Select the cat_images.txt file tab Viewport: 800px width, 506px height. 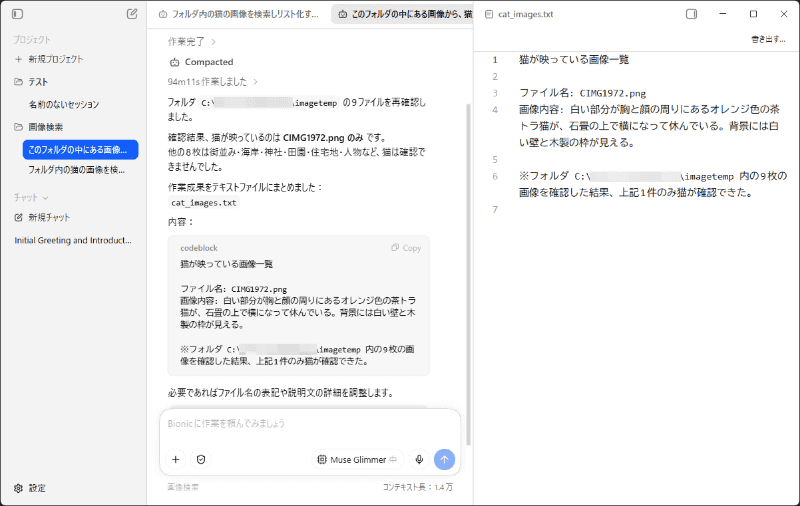(519, 14)
